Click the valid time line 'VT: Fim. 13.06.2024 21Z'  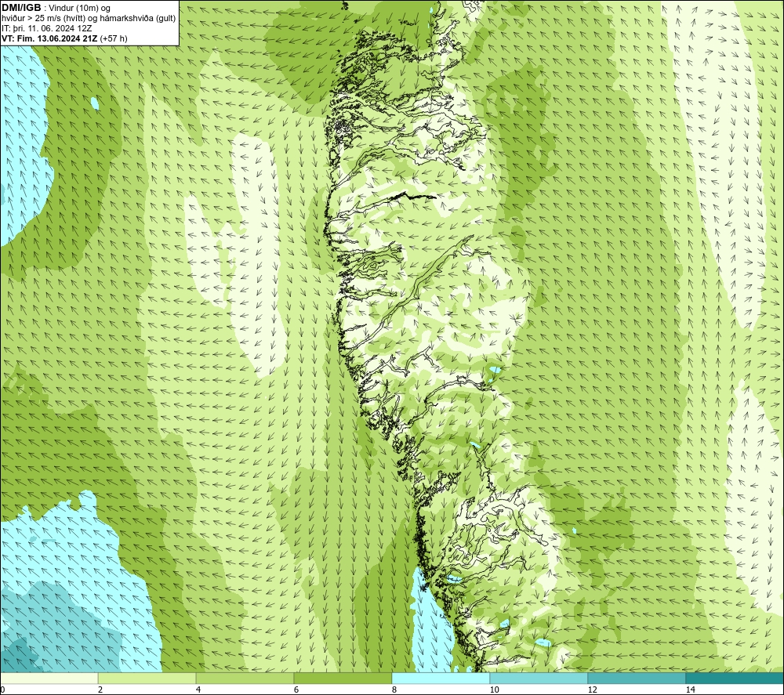(49, 38)
